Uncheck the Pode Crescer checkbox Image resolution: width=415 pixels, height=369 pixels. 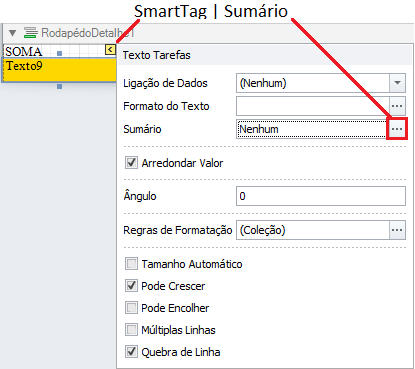131,286
